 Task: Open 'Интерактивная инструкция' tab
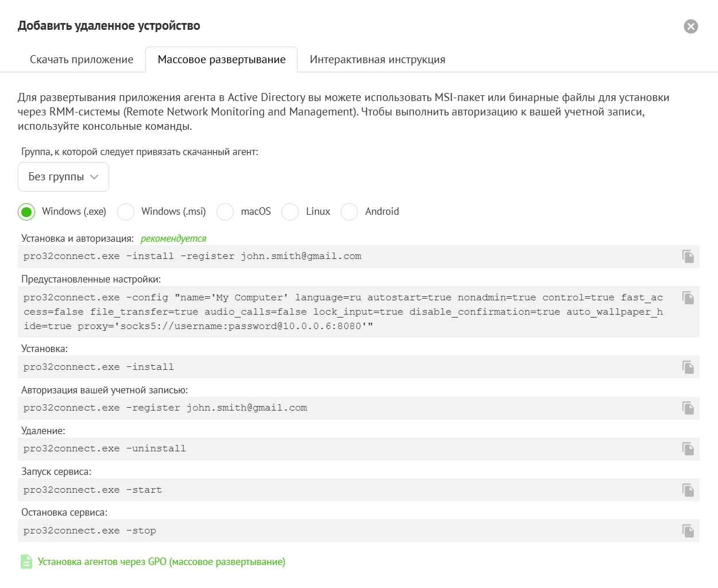(x=377, y=60)
